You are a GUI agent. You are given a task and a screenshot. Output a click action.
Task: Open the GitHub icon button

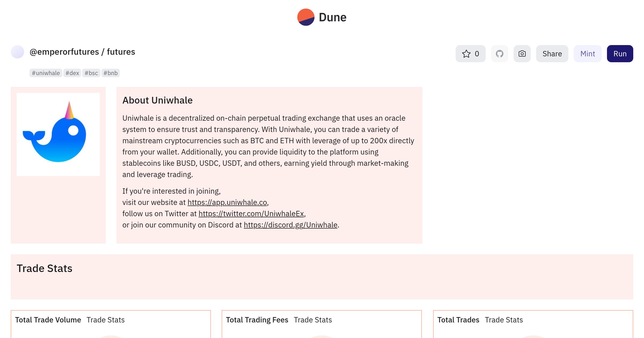pos(499,54)
